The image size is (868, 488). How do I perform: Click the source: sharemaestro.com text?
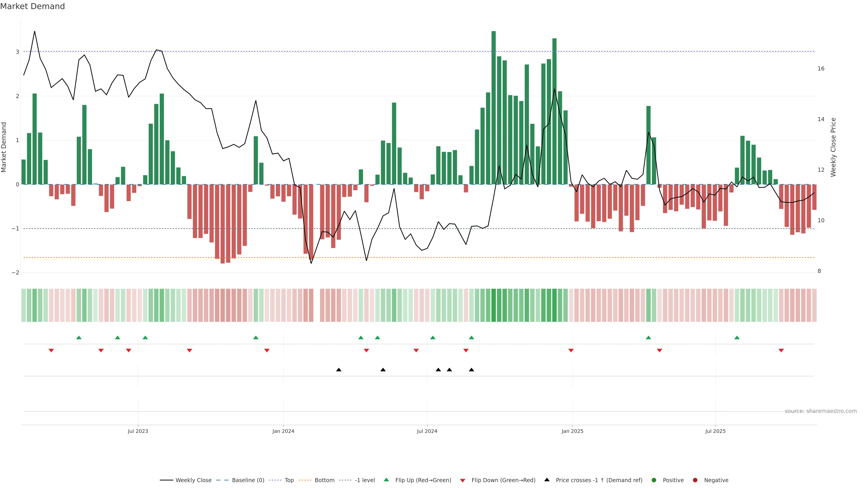tap(821, 411)
